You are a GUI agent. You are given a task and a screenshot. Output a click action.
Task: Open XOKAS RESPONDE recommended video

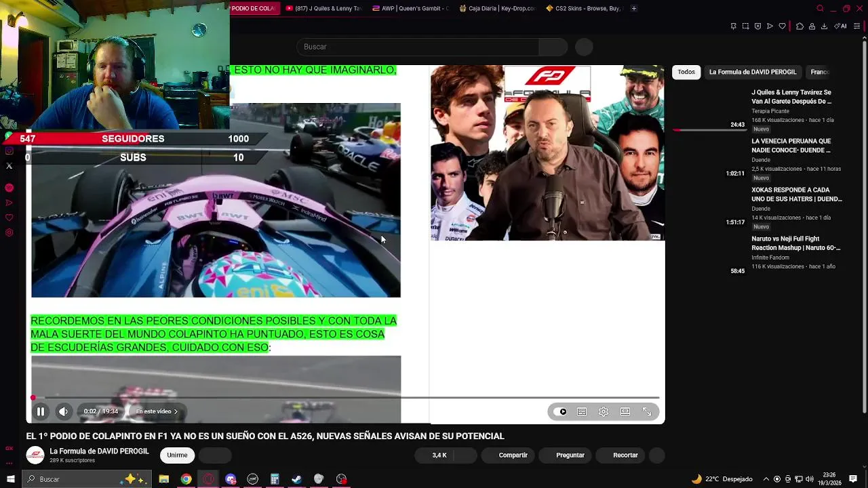point(796,195)
